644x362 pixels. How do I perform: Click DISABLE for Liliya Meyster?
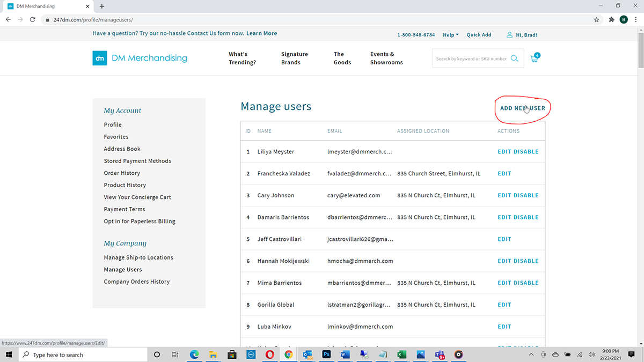pyautogui.click(x=526, y=152)
